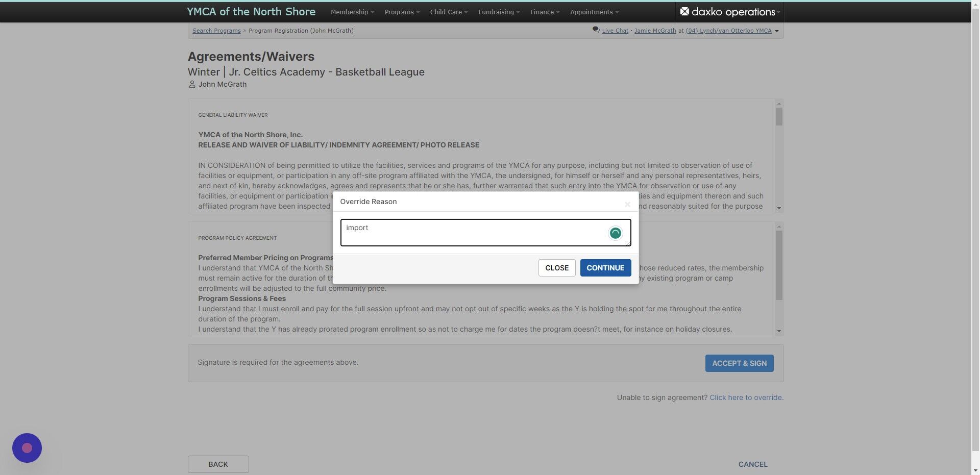Click the Accept & Sign button

739,363
